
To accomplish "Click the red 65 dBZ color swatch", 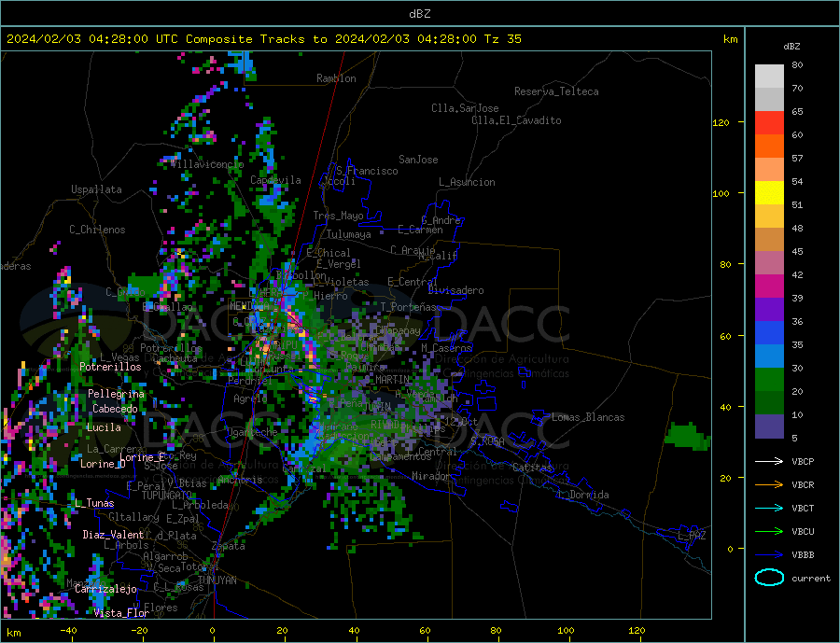I will [769, 122].
